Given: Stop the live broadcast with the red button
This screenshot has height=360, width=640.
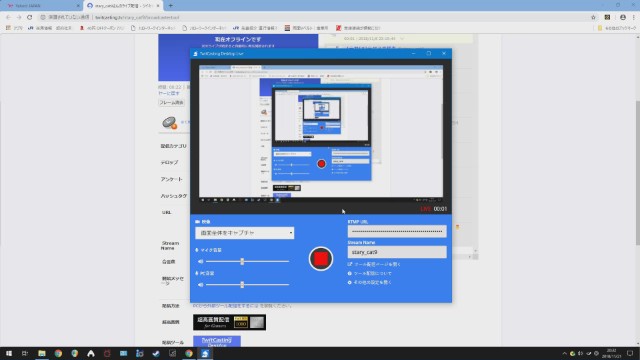Looking at the screenshot, I should pos(321,259).
